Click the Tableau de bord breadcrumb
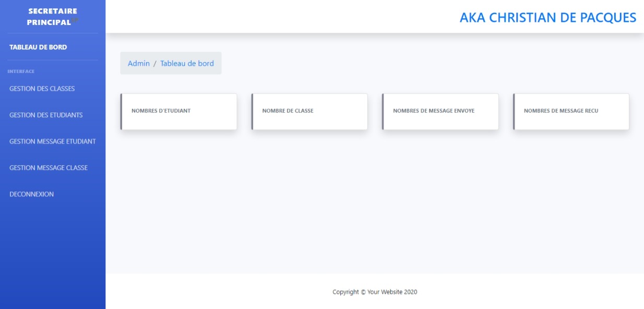This screenshot has height=309, width=644. (187, 63)
